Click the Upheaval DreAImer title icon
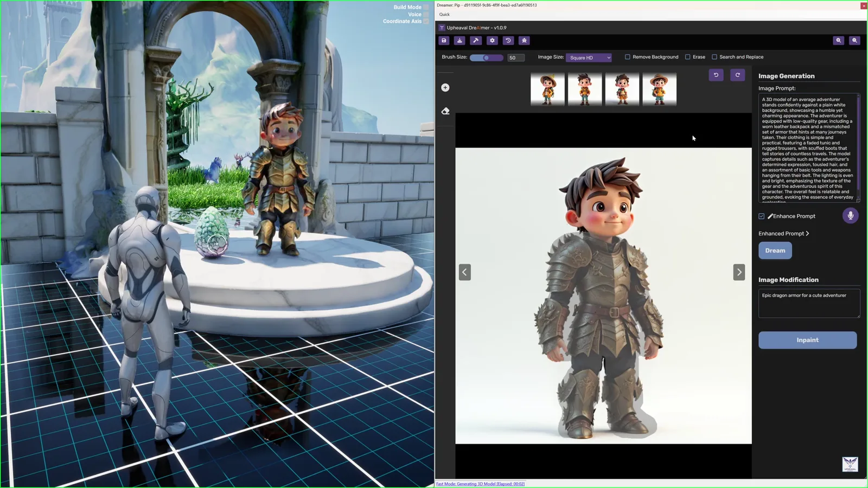 pyautogui.click(x=442, y=28)
